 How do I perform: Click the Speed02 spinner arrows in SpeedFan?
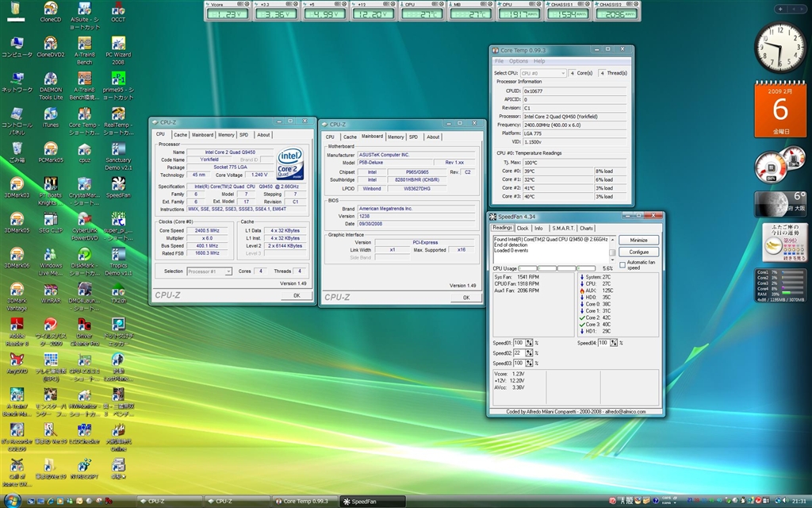[529, 353]
